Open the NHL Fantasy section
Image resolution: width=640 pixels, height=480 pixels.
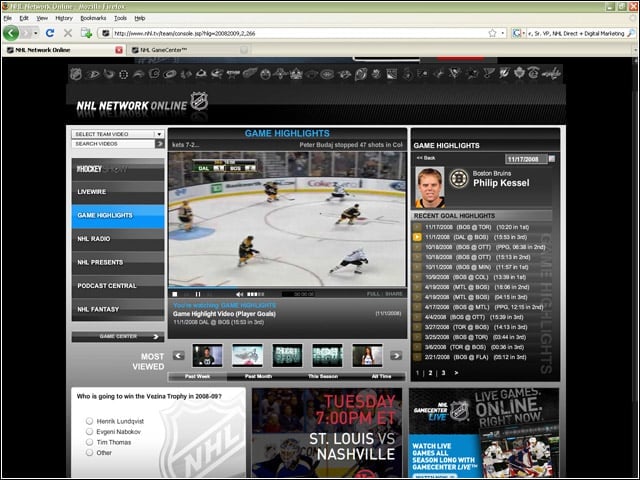118,309
